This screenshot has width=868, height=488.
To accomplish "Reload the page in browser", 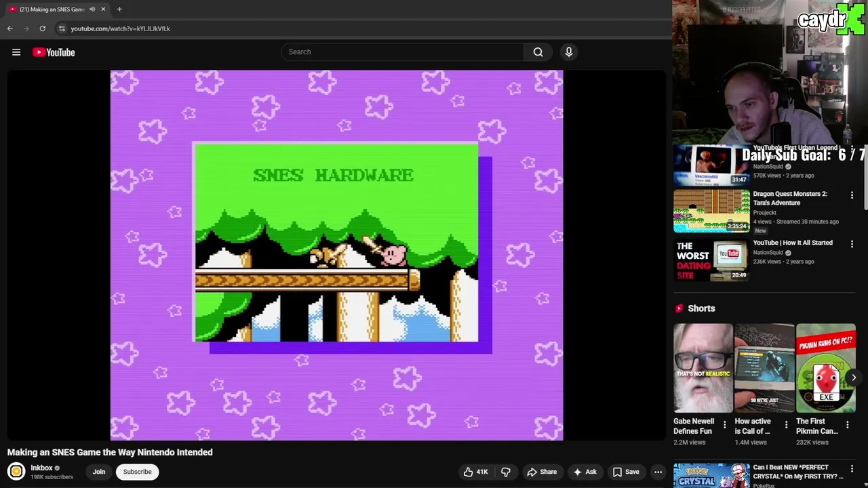I will coord(42,28).
